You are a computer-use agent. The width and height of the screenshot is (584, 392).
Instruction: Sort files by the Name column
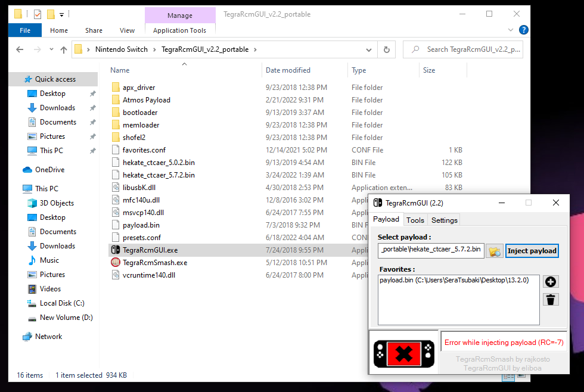[x=120, y=70]
